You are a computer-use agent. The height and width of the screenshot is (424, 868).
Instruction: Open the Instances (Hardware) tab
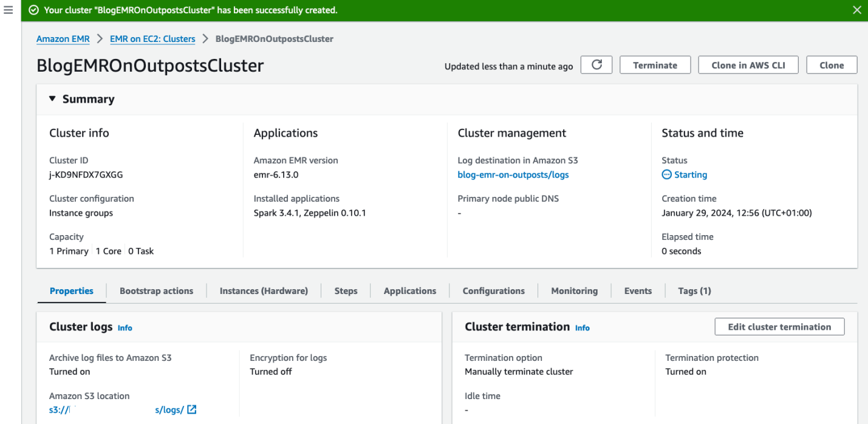[x=264, y=290]
